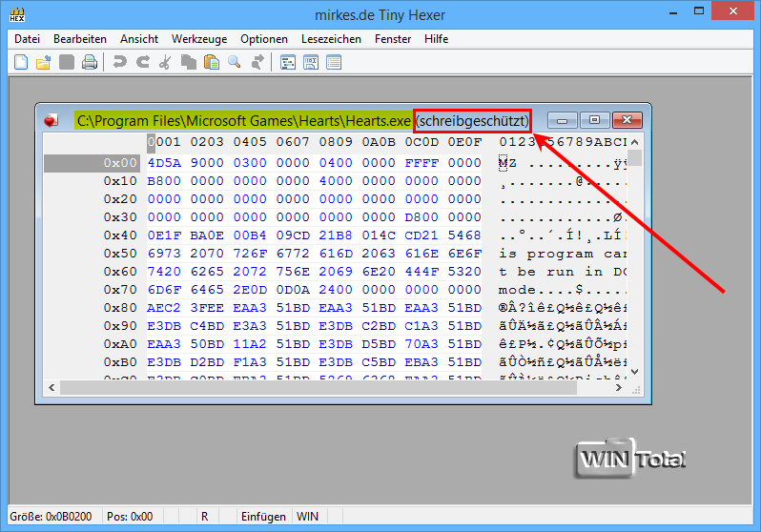
Task: Click the Save disk icon in toolbar
Action: tap(67, 63)
